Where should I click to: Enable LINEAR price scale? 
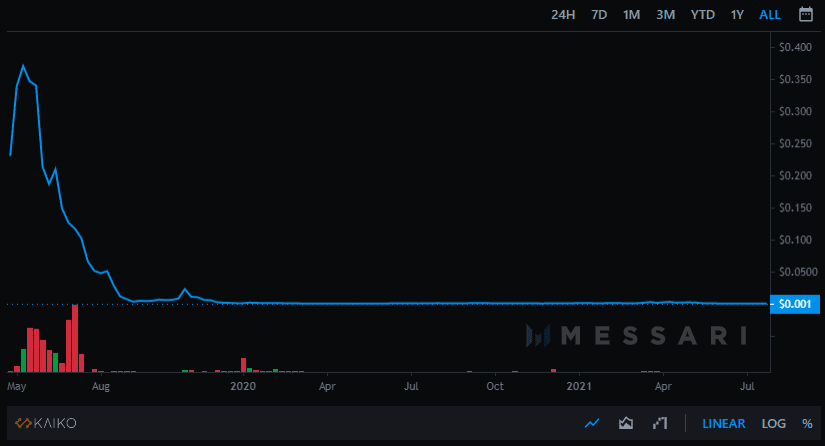pos(723,423)
